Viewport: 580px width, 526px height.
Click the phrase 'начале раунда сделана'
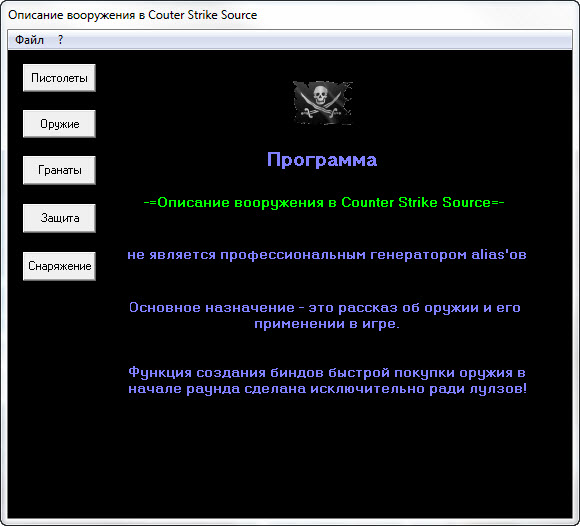pyautogui.click(x=217, y=389)
